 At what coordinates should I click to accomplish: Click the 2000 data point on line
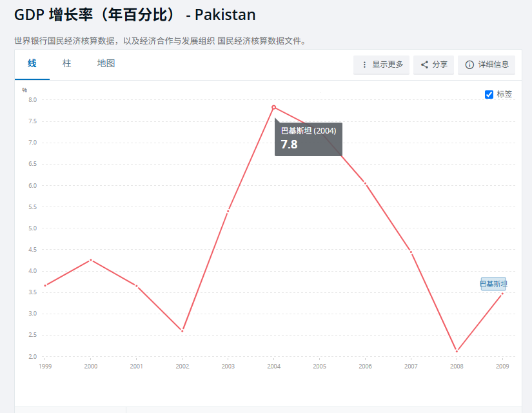pos(91,259)
